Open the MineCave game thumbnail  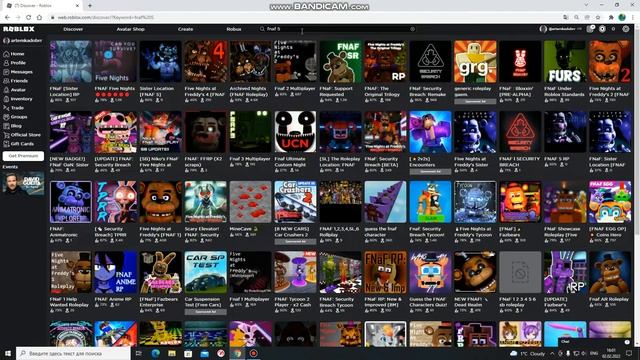coord(250,202)
